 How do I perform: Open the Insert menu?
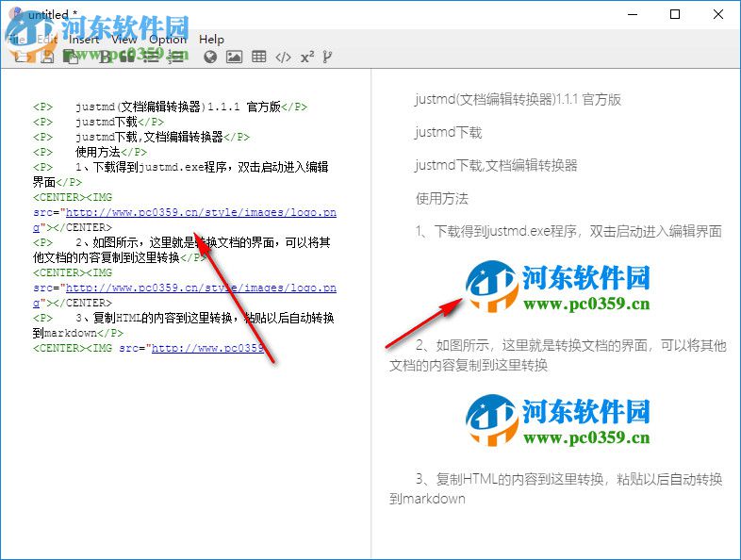click(x=84, y=40)
